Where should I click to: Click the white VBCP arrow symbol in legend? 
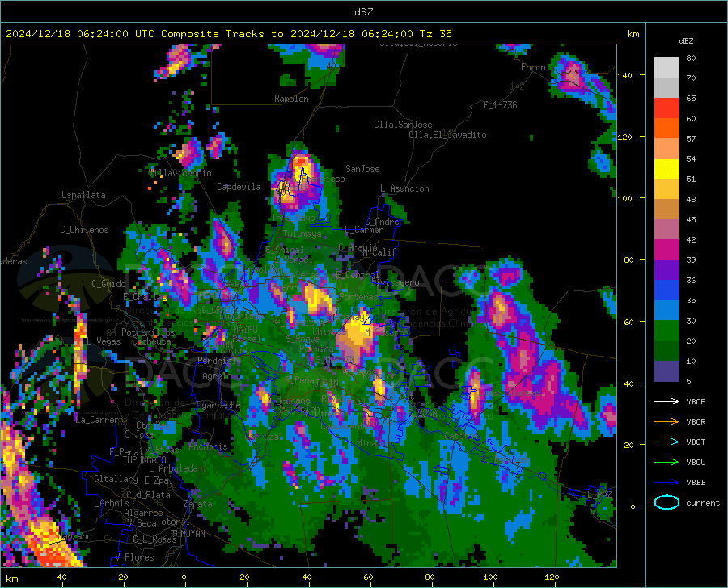coord(667,401)
